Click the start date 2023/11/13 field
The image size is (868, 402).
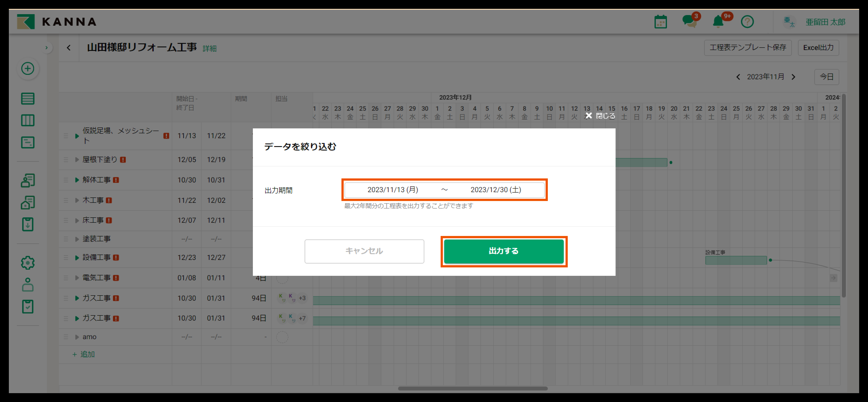tap(393, 190)
